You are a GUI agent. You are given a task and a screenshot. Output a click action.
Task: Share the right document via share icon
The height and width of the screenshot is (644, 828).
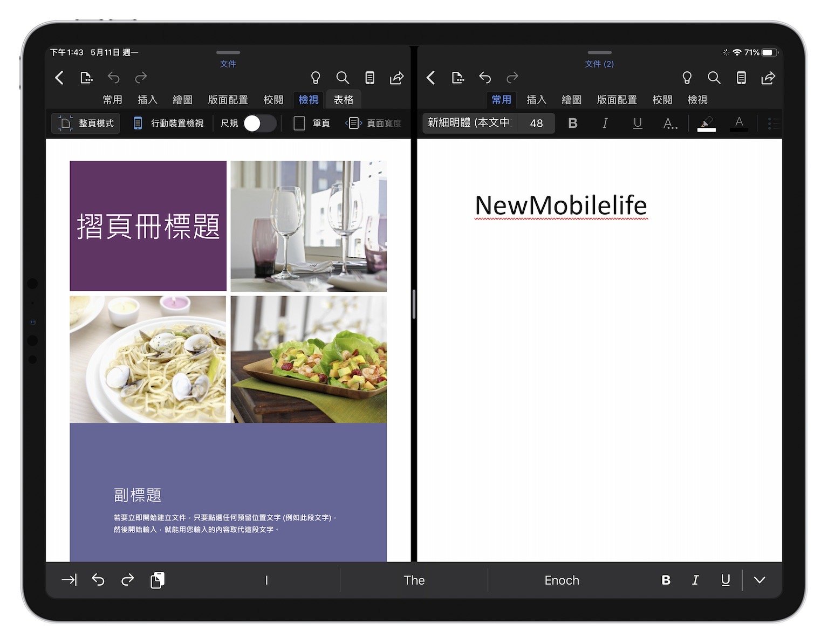click(768, 78)
